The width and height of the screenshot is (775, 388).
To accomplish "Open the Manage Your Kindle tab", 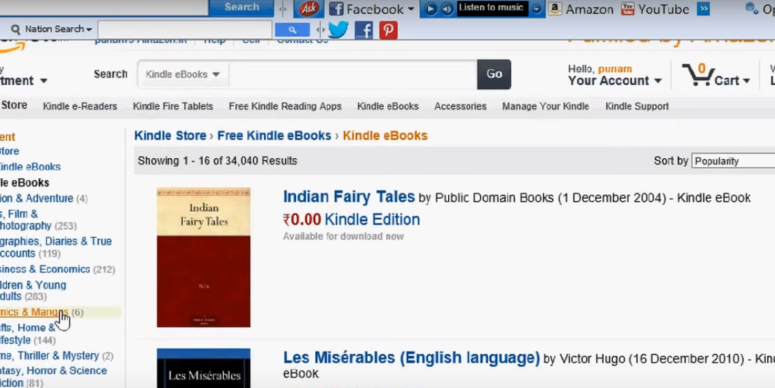I will [x=545, y=106].
